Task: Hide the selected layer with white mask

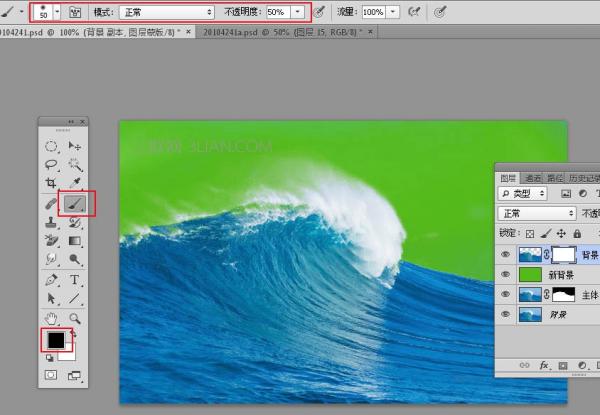Action: pyautogui.click(x=505, y=254)
